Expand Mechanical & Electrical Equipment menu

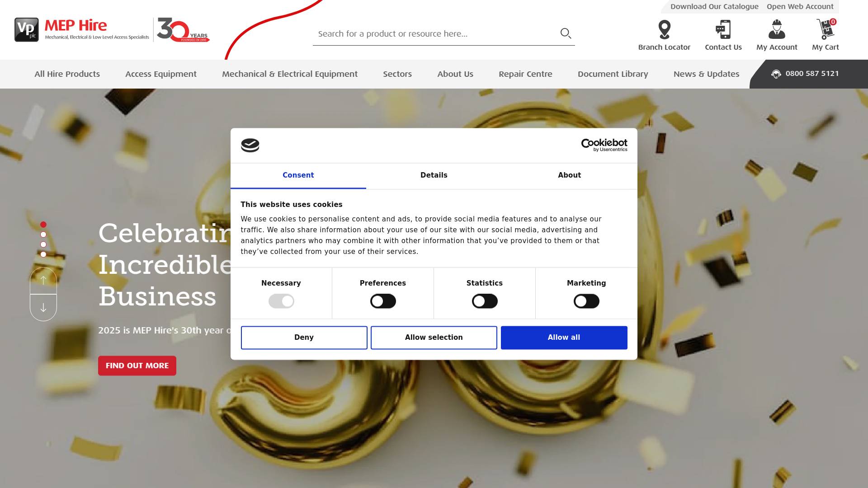pyautogui.click(x=289, y=74)
